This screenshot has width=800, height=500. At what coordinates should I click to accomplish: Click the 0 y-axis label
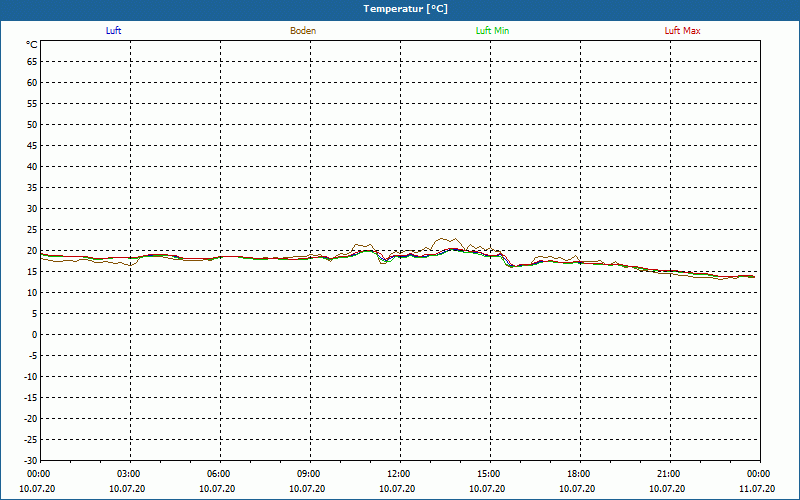tap(35, 335)
